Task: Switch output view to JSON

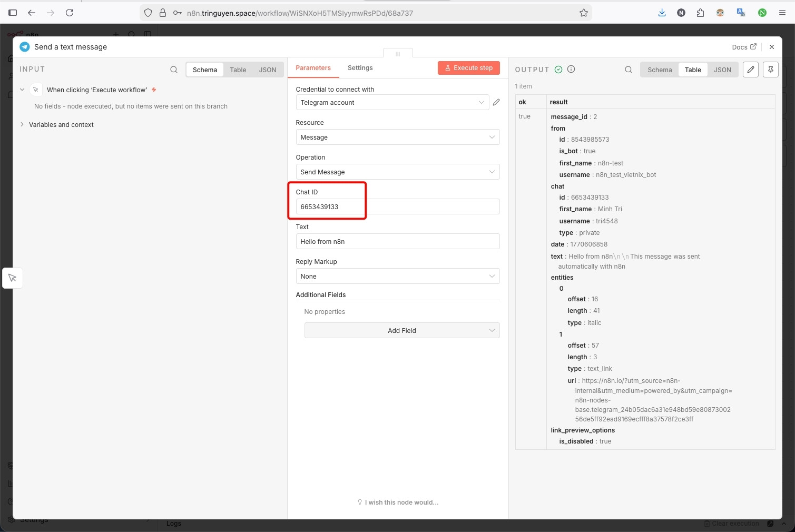Action: (722, 69)
